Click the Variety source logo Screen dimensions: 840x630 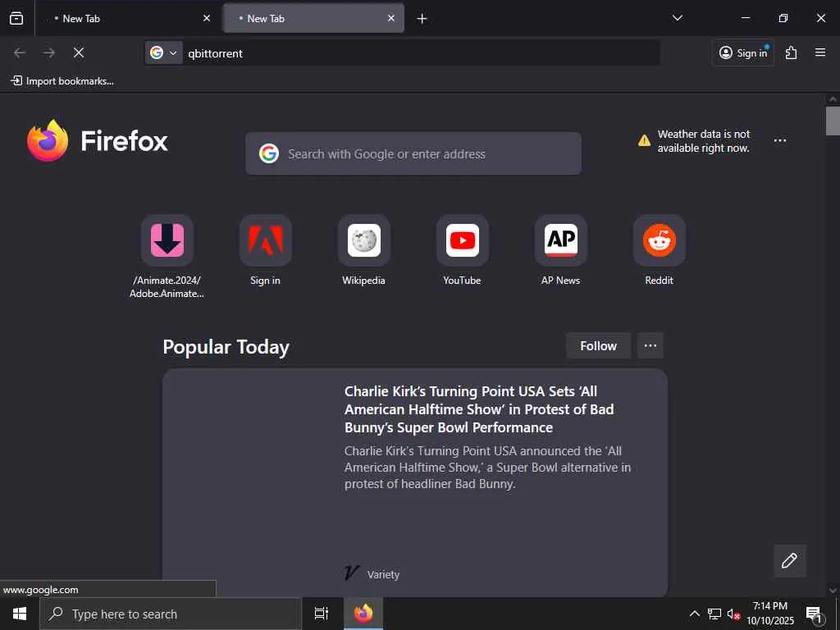click(351, 573)
